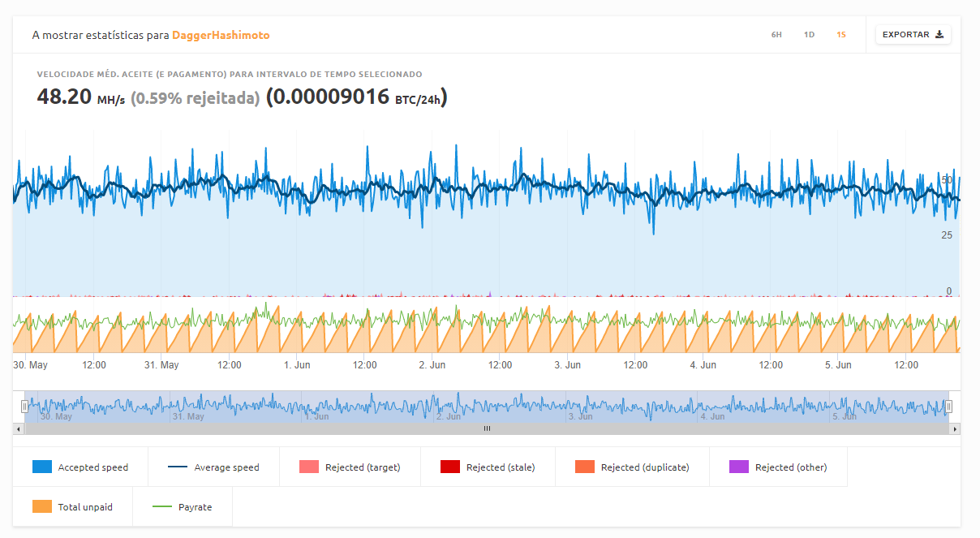Screen dimensions: 980x538
Task: Toggle Rejected (target) series in legend
Action: (350, 467)
